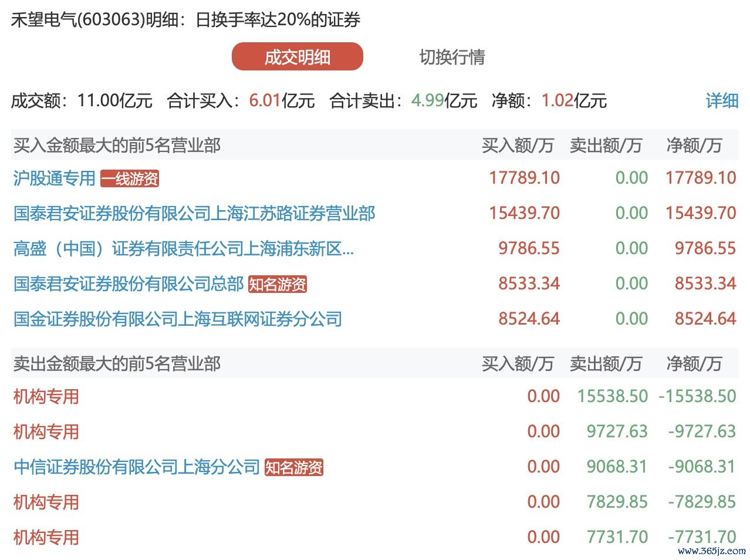Select 机构专用 row selling 9727.63

[x=46, y=431]
